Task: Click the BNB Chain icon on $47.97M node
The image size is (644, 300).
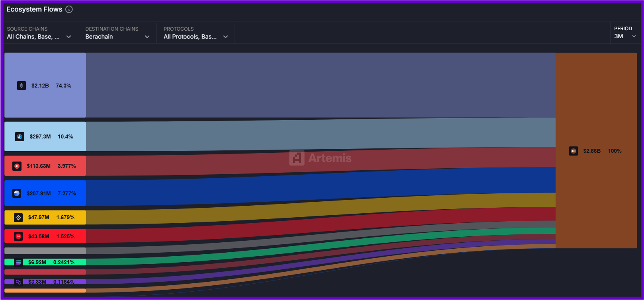Action: pyautogui.click(x=18, y=217)
